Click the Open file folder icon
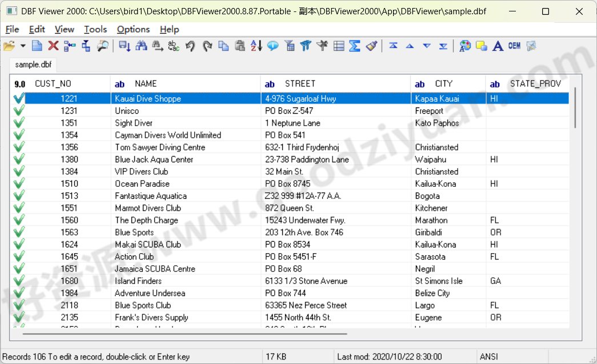 (x=9, y=46)
